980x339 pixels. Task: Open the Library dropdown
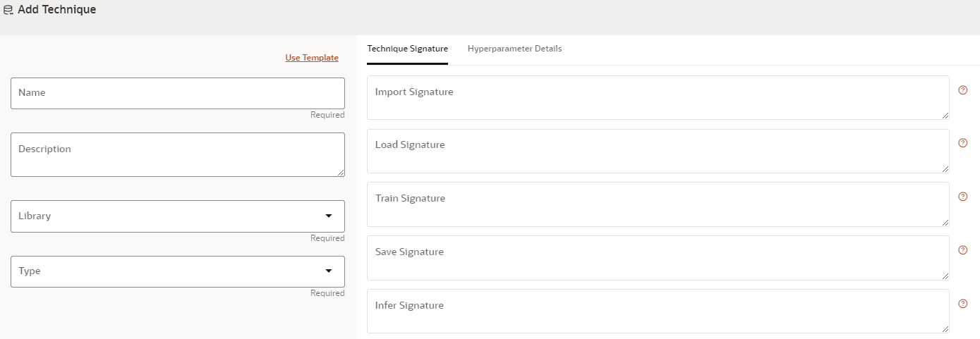coord(178,216)
